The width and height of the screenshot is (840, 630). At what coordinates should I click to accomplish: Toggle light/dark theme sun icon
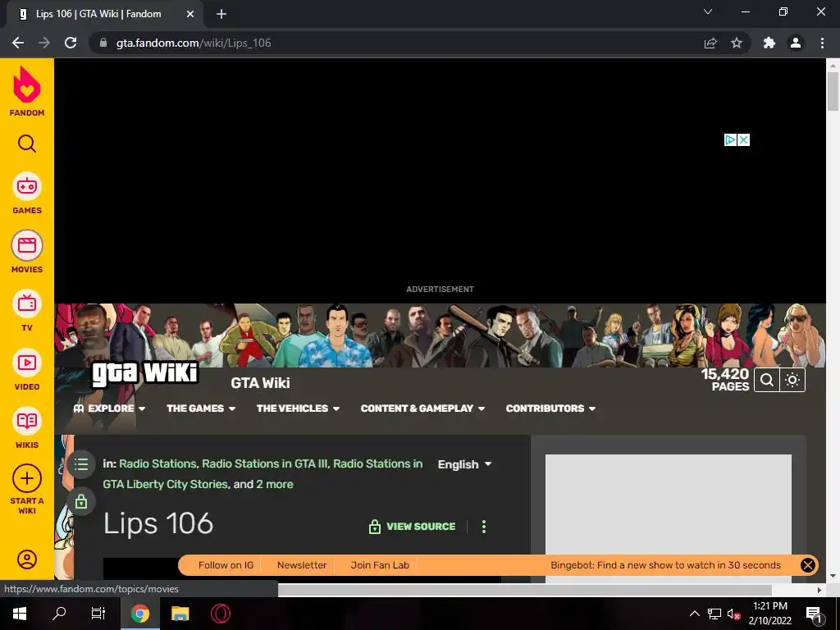tap(792, 381)
